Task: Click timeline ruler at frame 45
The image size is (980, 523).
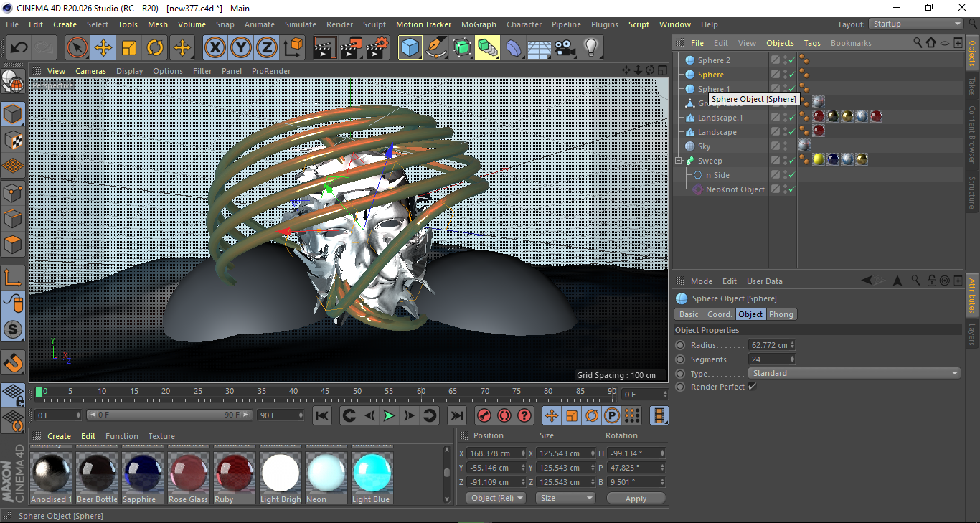Action: point(325,392)
